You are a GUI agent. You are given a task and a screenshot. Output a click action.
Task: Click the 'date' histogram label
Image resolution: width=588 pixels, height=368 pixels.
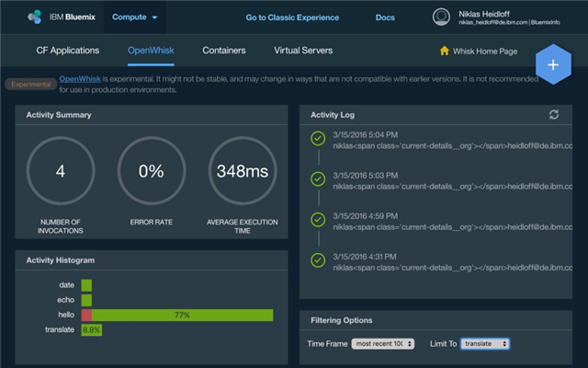66,285
